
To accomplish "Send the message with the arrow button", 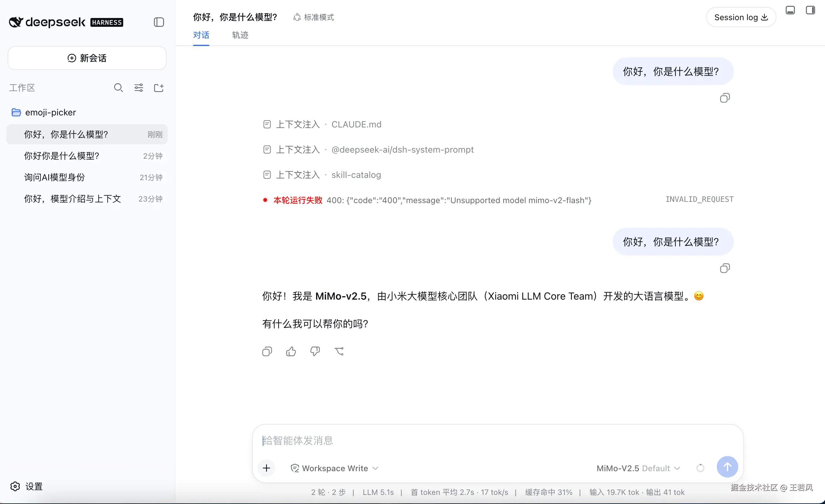I will (727, 467).
